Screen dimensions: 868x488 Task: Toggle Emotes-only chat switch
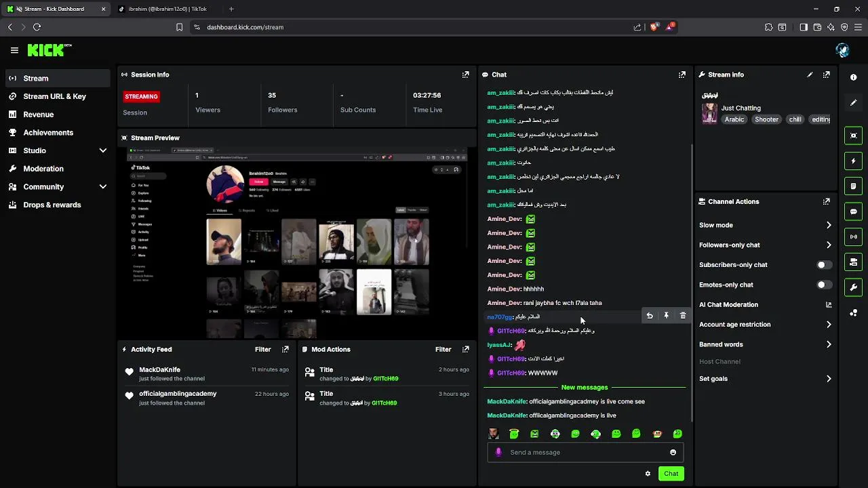click(x=823, y=285)
